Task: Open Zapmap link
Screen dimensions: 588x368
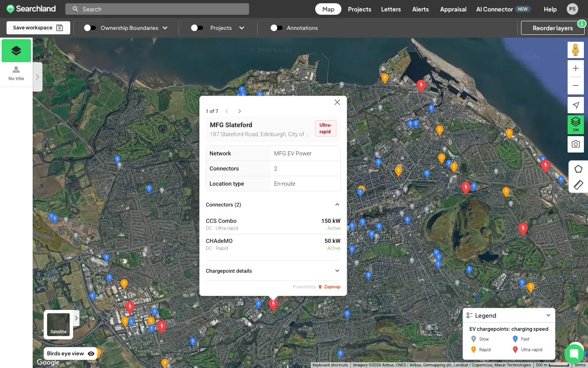Action: [x=332, y=287]
